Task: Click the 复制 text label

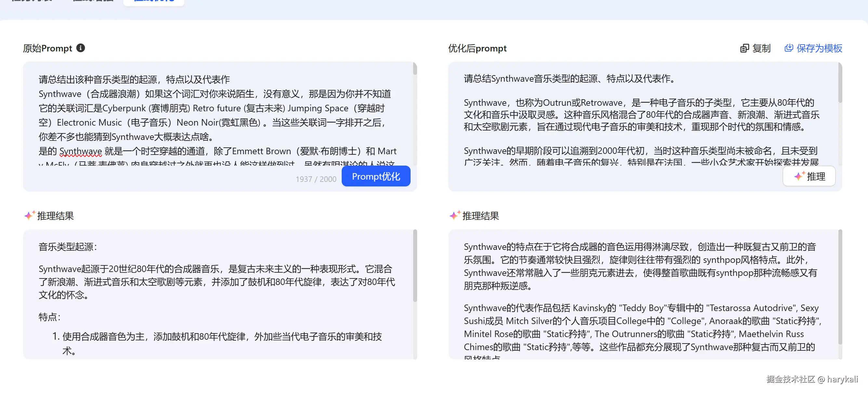Action: 761,48
